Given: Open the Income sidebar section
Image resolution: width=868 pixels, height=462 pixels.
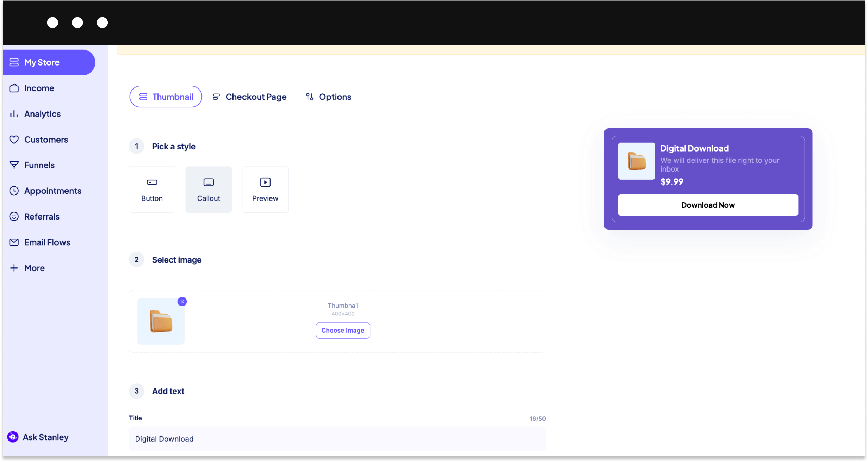Looking at the screenshot, I should 39,88.
